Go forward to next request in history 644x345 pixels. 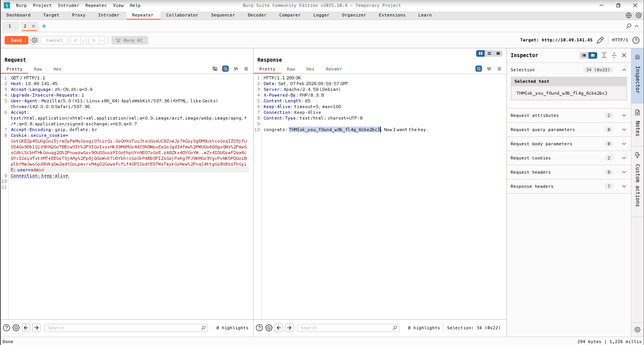(x=94, y=40)
